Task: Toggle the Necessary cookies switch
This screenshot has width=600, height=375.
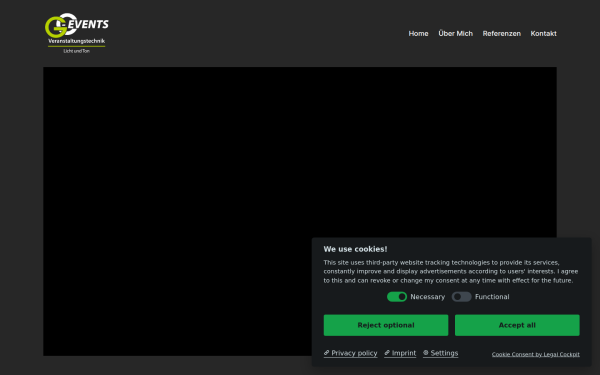Action: 397,297
